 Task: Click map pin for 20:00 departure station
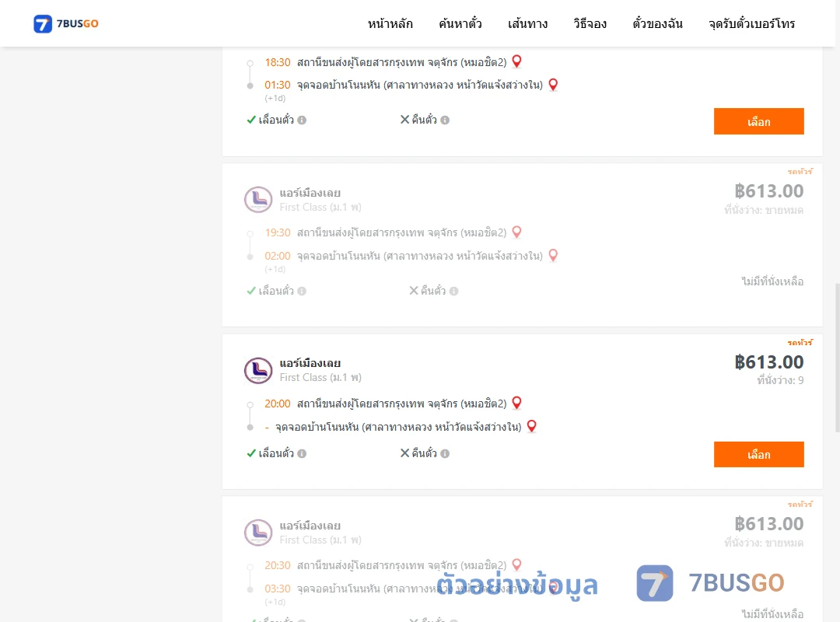(516, 403)
